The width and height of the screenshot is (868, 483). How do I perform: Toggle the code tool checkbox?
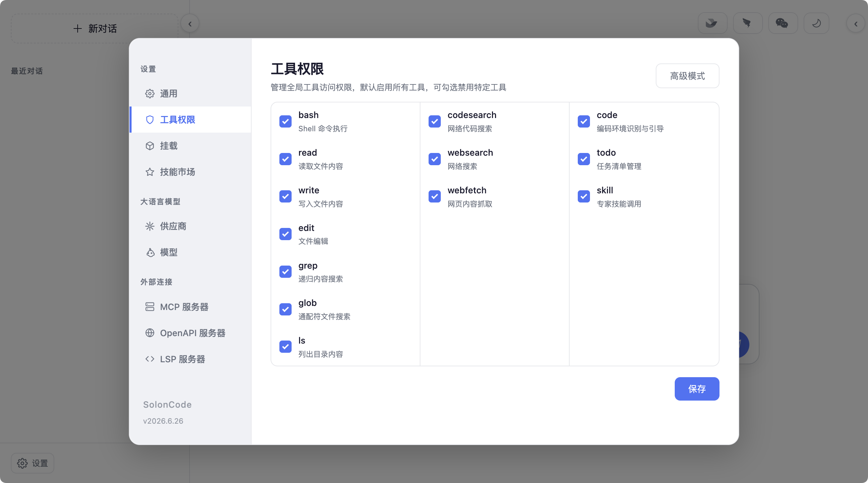584,121
